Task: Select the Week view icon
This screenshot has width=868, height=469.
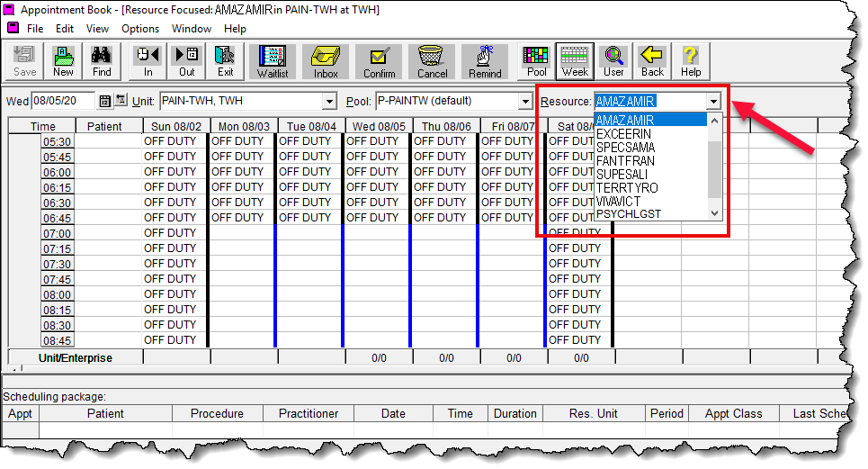Action: click(575, 61)
